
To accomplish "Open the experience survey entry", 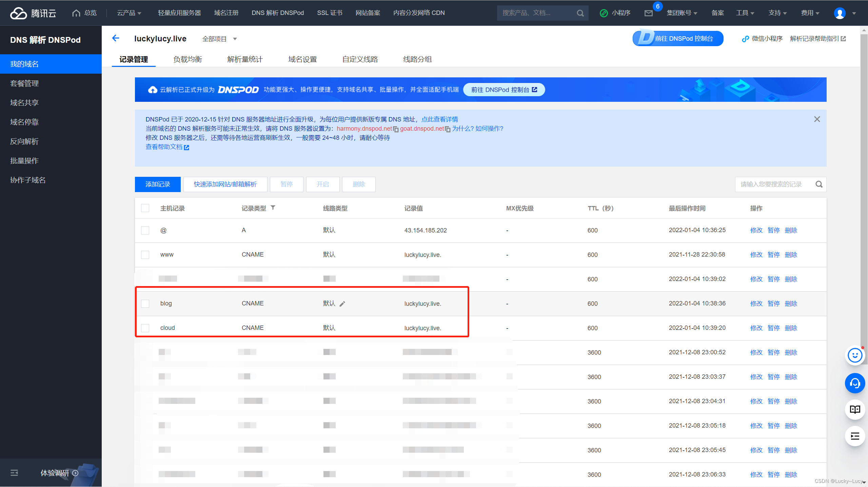I will click(x=59, y=473).
